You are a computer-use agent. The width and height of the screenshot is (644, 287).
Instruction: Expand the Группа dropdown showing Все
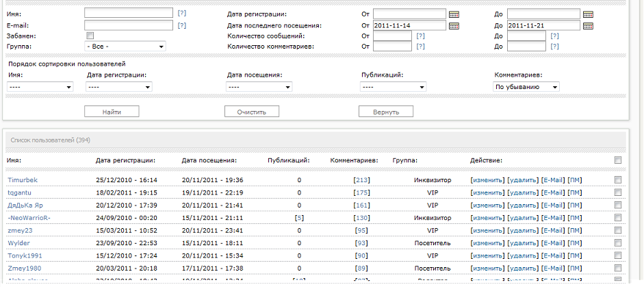[x=125, y=47]
